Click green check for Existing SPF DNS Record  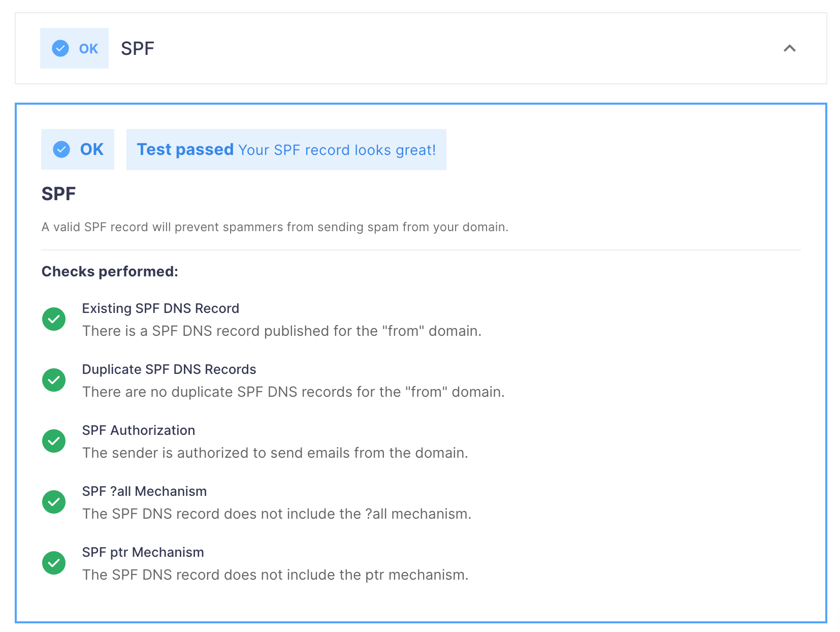click(x=54, y=319)
